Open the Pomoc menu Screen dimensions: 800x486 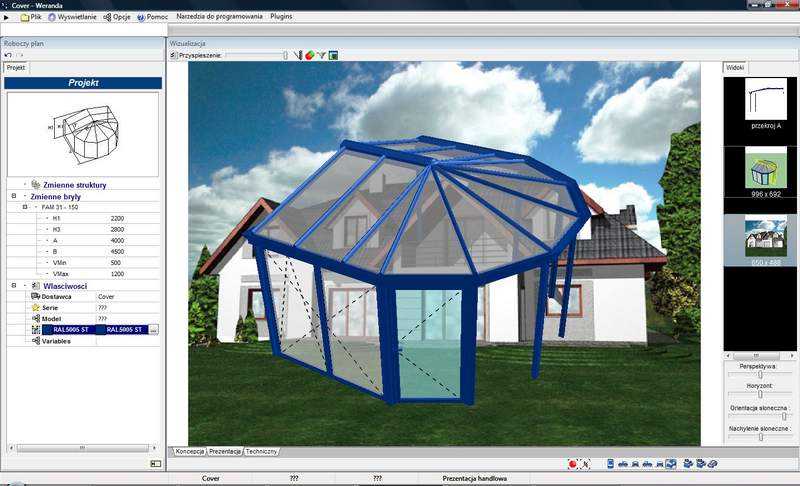[152, 17]
